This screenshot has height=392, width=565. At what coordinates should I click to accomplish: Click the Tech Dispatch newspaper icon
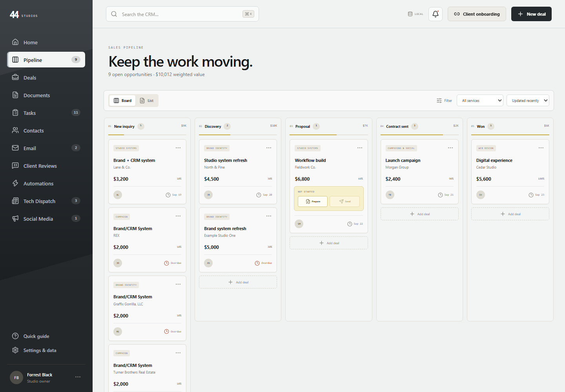(x=15, y=201)
